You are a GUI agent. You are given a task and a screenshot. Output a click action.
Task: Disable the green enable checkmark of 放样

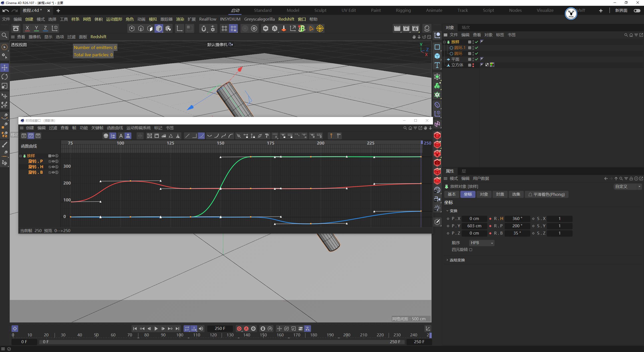tap(476, 42)
